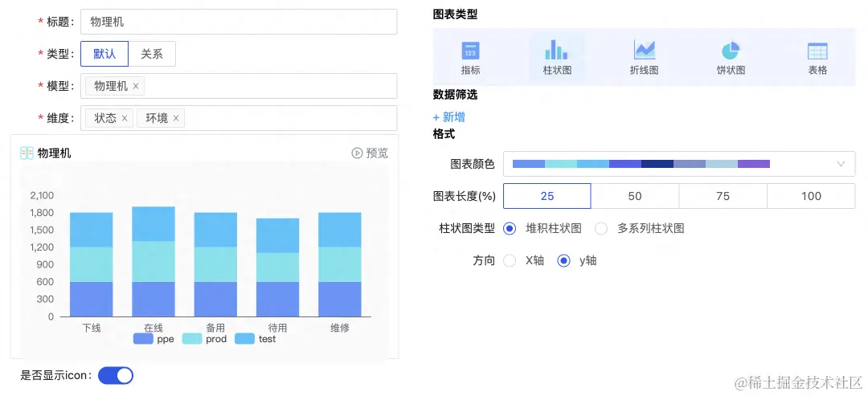Select the 指标 chart type icon

pyautogui.click(x=470, y=51)
